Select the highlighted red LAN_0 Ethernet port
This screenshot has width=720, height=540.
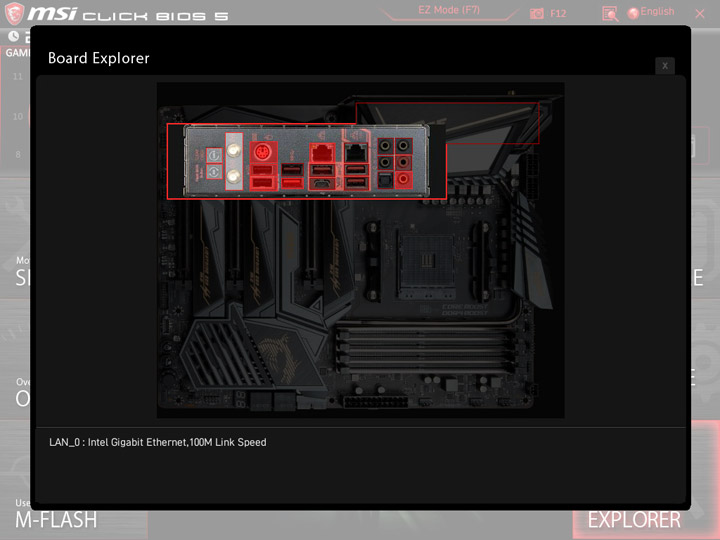point(322,152)
